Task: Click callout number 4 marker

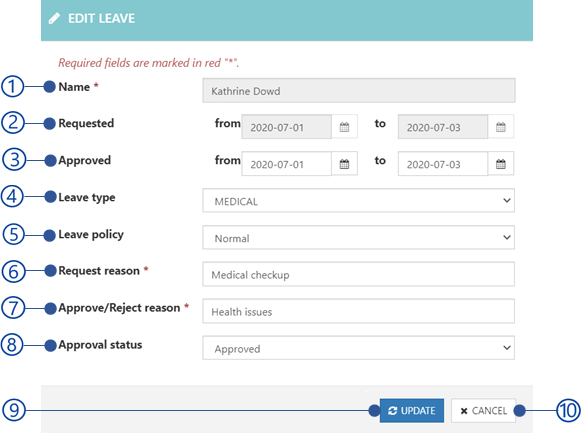Action: [x=12, y=196]
